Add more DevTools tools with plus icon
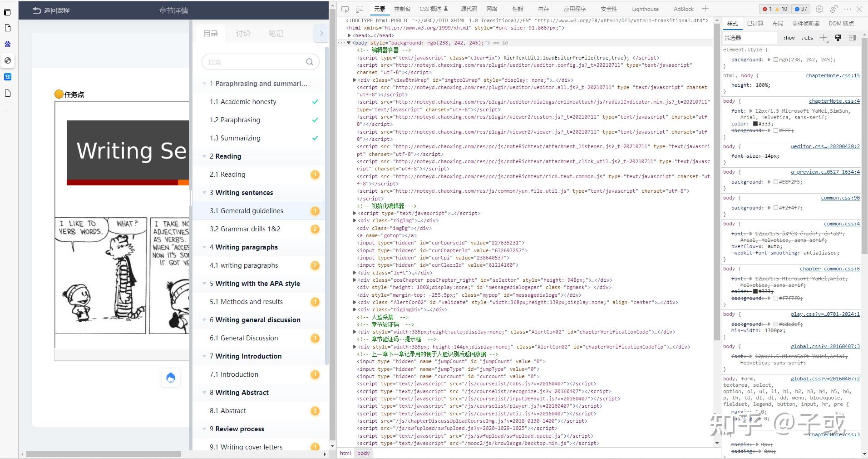 [705, 9]
